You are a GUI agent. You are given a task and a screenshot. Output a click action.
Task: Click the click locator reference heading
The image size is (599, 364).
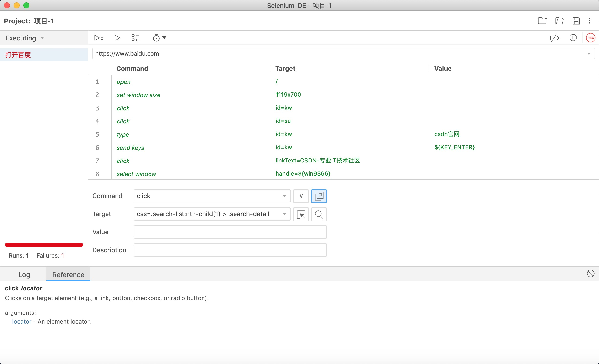[23, 288]
